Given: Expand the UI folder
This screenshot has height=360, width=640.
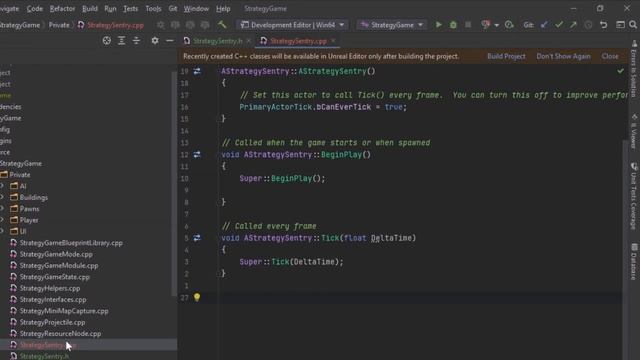Looking at the screenshot, I should pos(2,231).
